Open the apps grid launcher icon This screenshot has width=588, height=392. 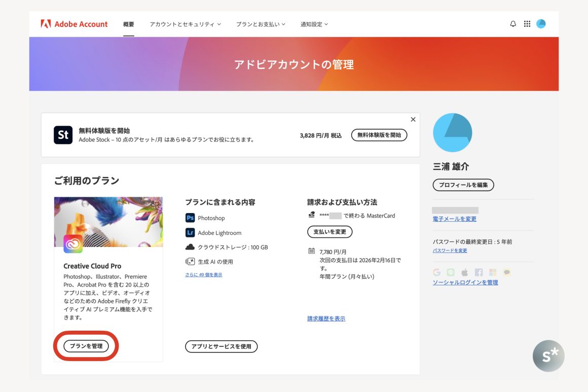527,24
